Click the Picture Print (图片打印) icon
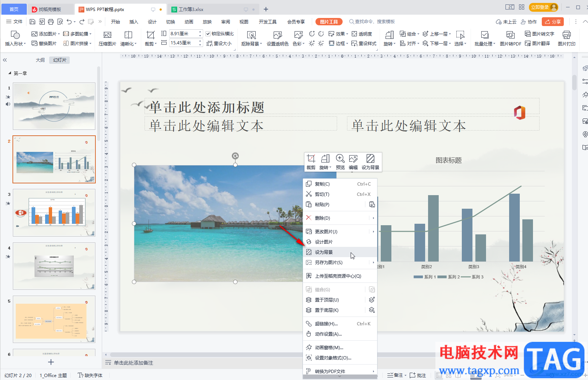This screenshot has height=380, width=588. tap(566, 38)
